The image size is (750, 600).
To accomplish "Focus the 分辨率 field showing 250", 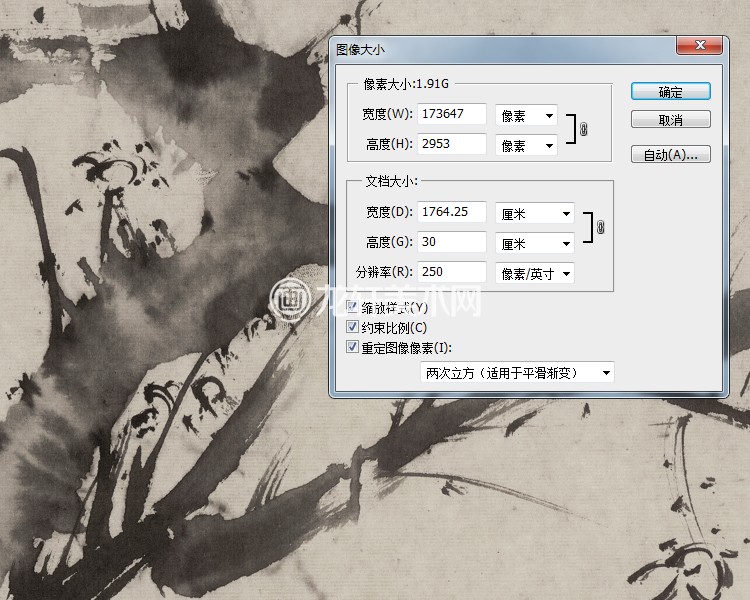I will pos(452,272).
